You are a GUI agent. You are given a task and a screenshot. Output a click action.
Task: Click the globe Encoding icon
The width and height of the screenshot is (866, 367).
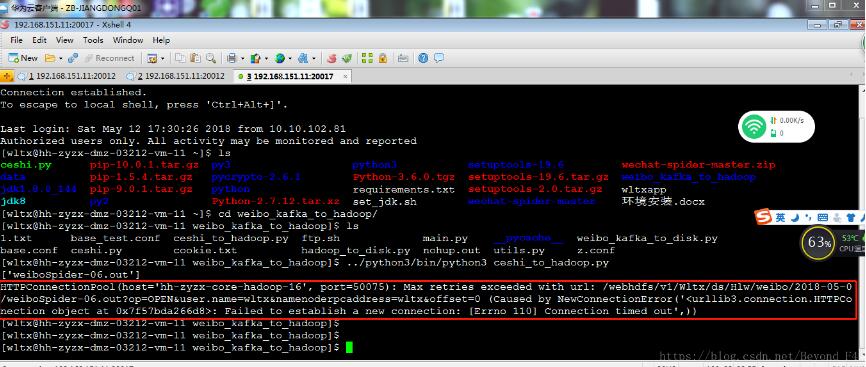click(x=279, y=58)
